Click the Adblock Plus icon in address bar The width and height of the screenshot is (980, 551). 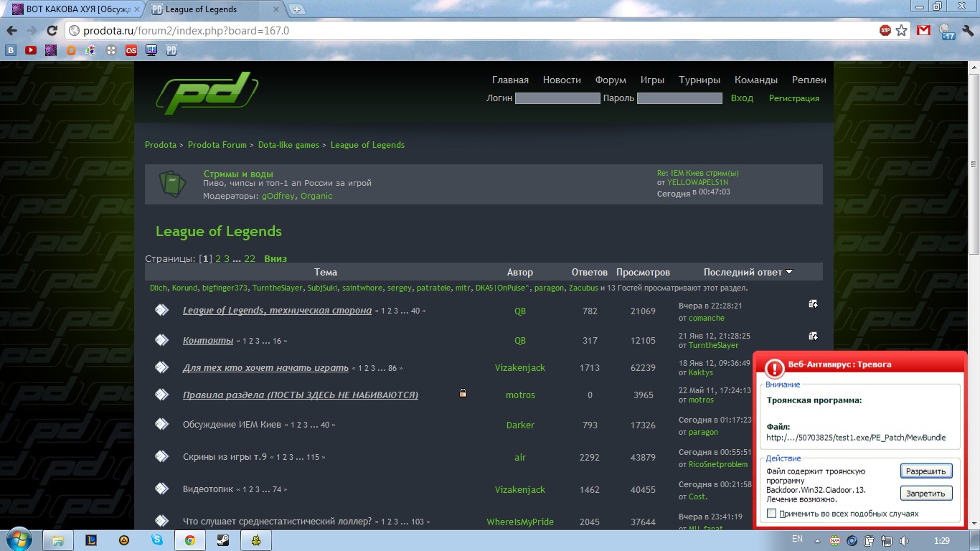click(x=885, y=31)
